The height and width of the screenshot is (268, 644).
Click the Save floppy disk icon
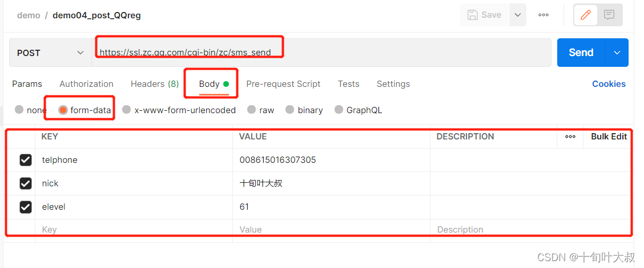pyautogui.click(x=473, y=15)
